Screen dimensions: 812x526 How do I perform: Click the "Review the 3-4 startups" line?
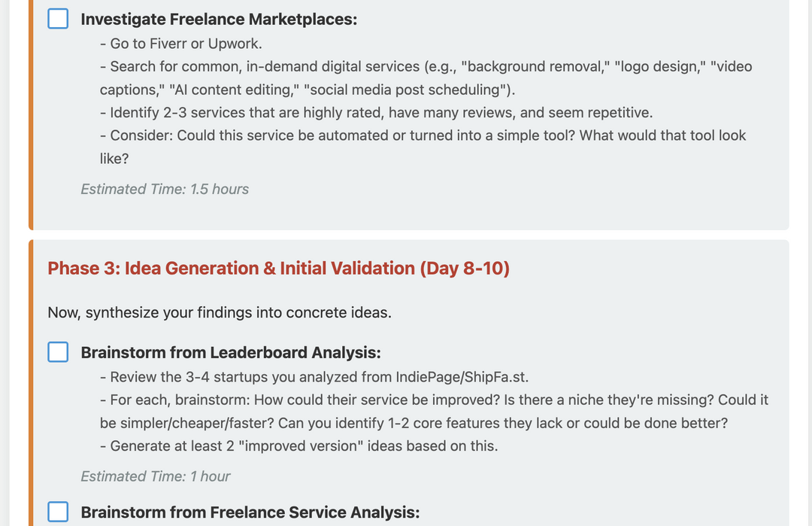pos(320,377)
